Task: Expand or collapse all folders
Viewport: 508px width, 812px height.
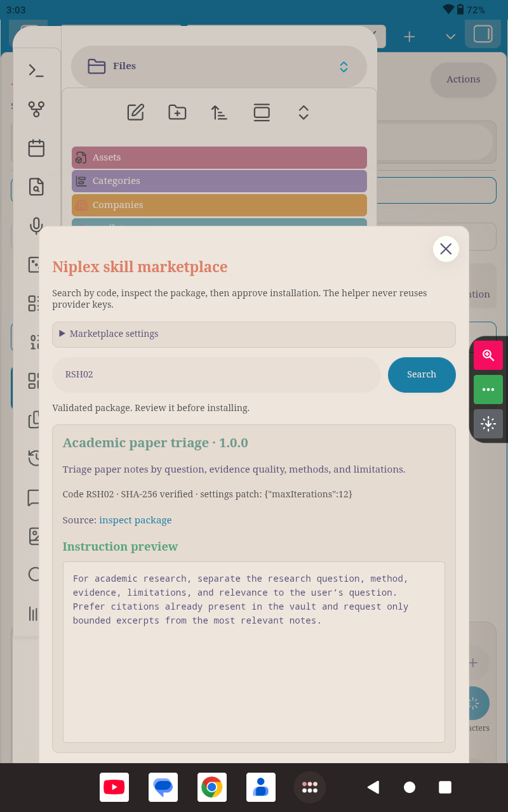Action: [x=304, y=112]
